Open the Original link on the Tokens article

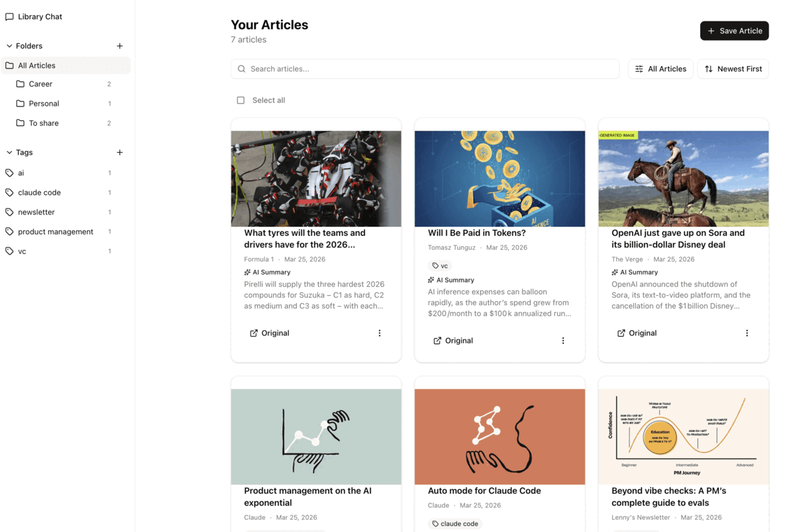click(x=453, y=340)
